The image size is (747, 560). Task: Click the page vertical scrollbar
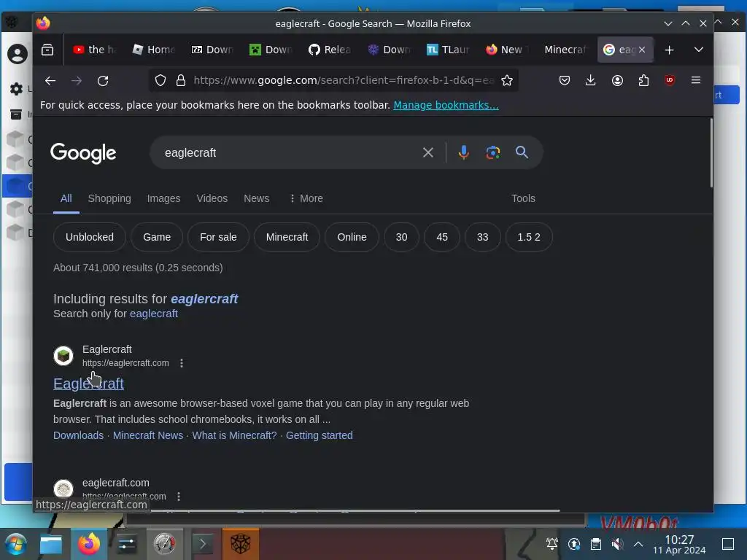tap(711, 152)
